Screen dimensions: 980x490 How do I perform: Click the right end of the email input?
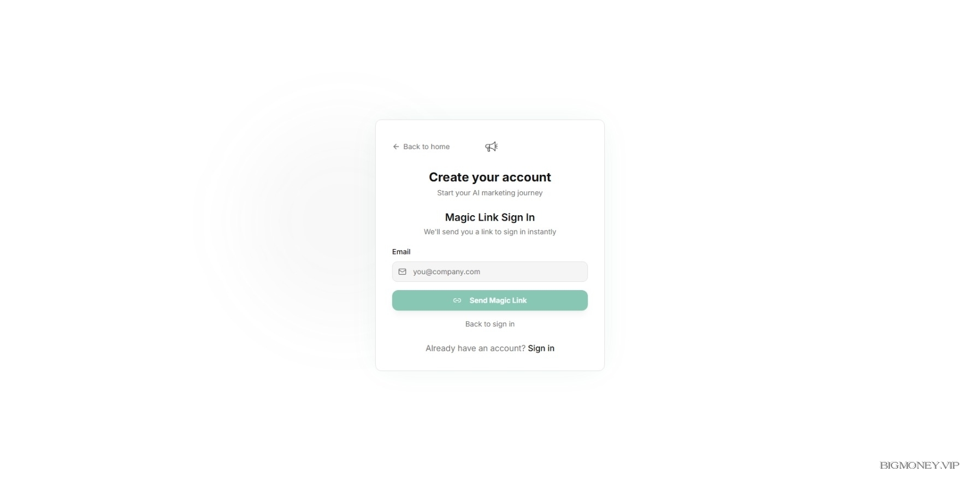[579, 271]
